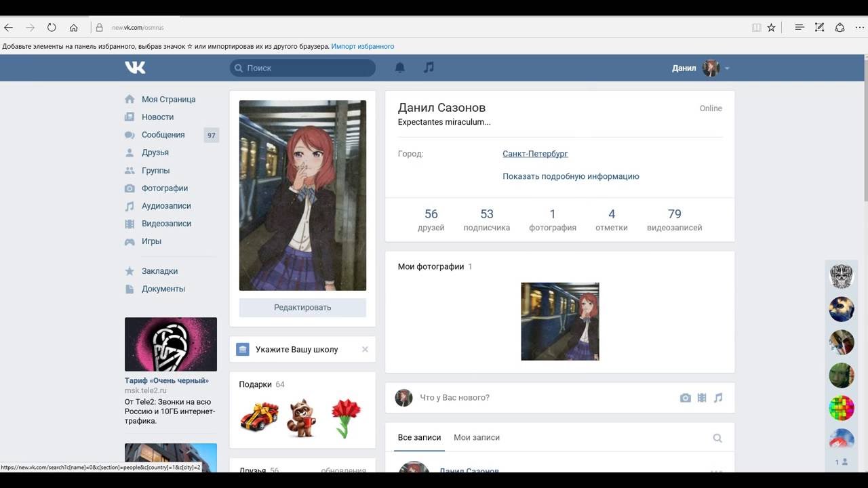Screen dimensions: 868x488
Task: Open the 53 подписчика counter
Action: (487, 220)
